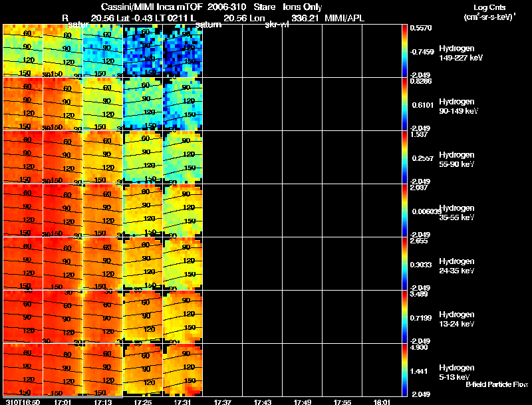This screenshot has height=405, width=532.
Task: Click the B-field Particle Flow text
Action: pyautogui.click(x=497, y=384)
